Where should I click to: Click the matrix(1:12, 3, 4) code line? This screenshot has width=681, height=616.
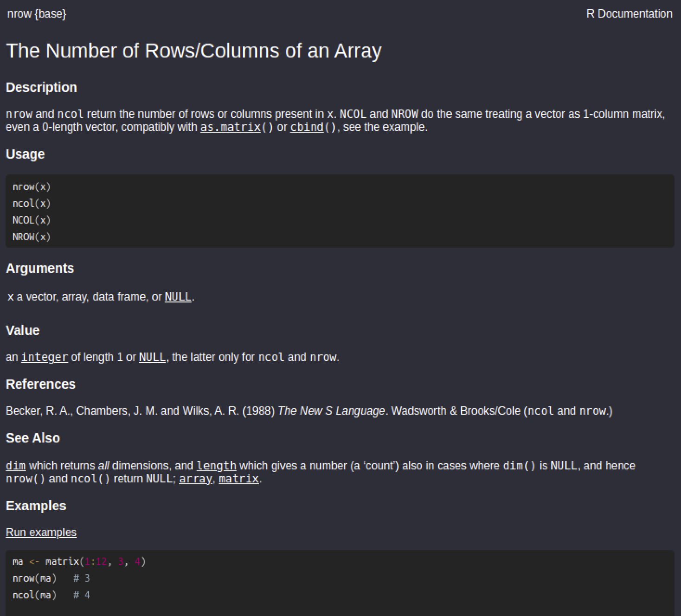click(x=79, y=561)
